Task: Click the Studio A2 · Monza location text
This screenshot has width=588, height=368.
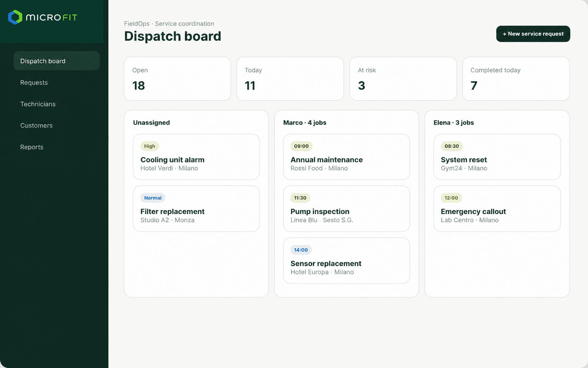Action: 168,220
